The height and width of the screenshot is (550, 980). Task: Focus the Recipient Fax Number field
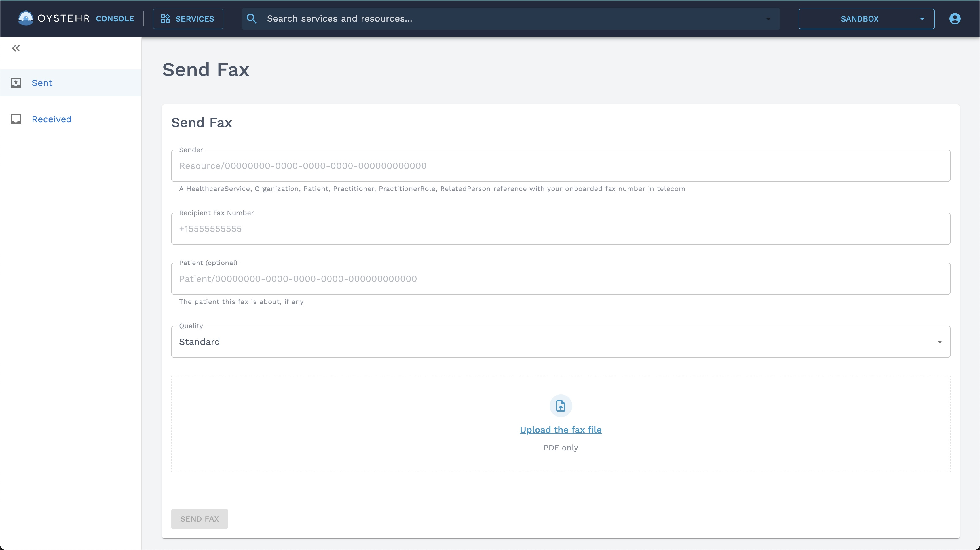561,229
